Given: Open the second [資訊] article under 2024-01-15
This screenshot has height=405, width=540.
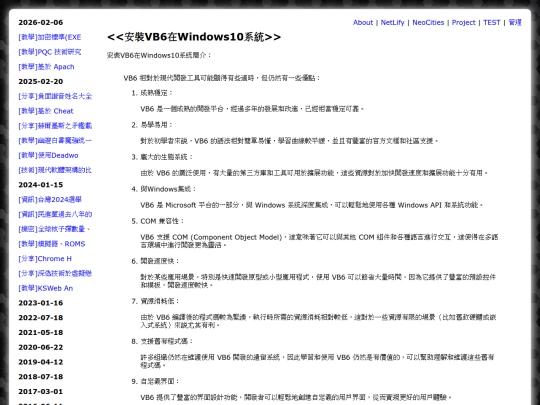Looking at the screenshot, I should point(55,214).
